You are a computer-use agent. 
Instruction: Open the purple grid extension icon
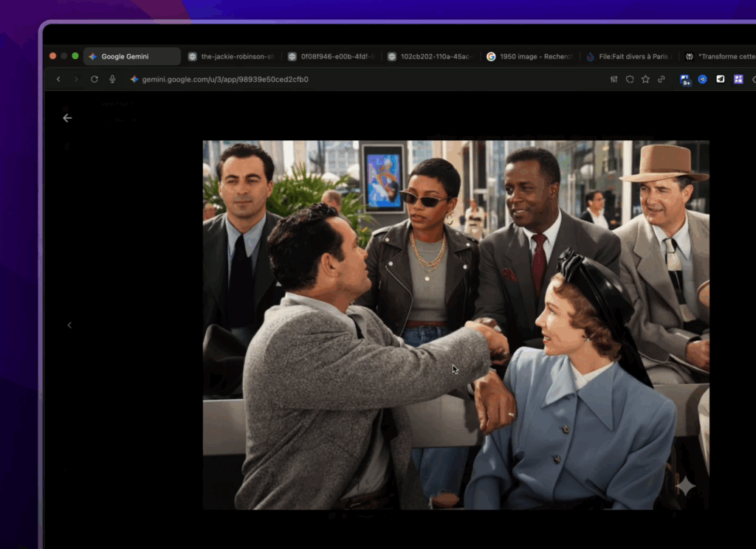[x=738, y=79]
